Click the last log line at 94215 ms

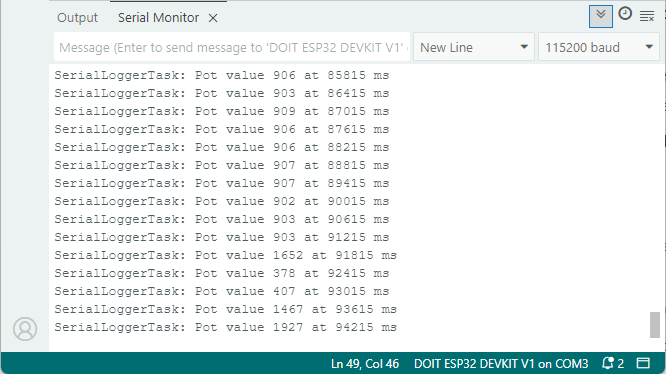coord(226,327)
